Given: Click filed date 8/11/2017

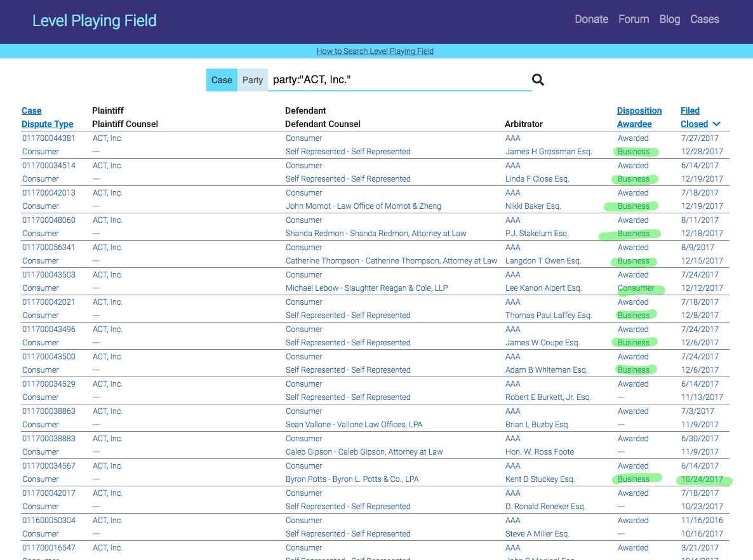Looking at the screenshot, I should click(x=700, y=220).
